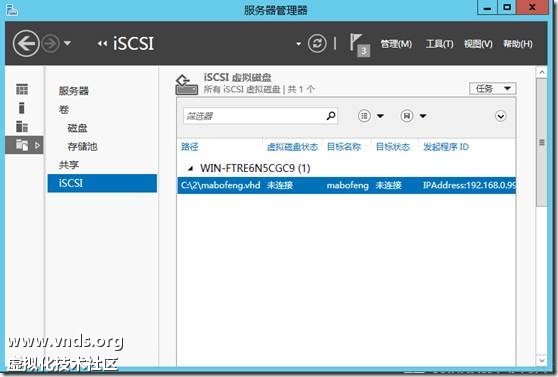Go back with the back arrow button
558x377 pixels.
[26, 44]
